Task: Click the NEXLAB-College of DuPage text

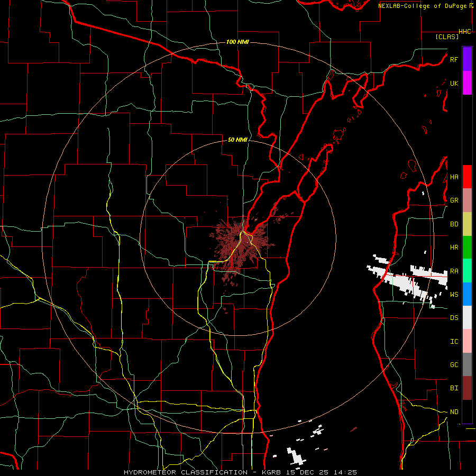Action: (423, 6)
